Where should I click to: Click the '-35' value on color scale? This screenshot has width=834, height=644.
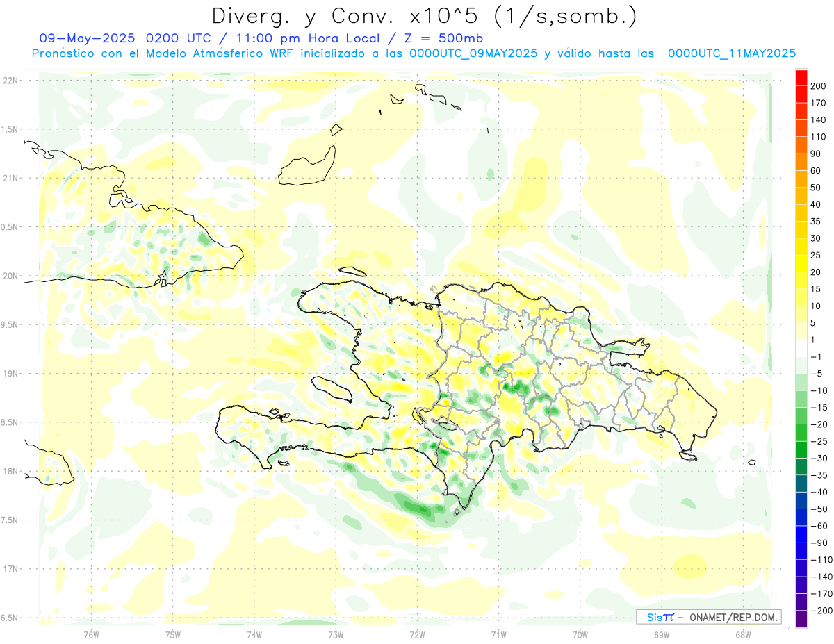[820, 475]
